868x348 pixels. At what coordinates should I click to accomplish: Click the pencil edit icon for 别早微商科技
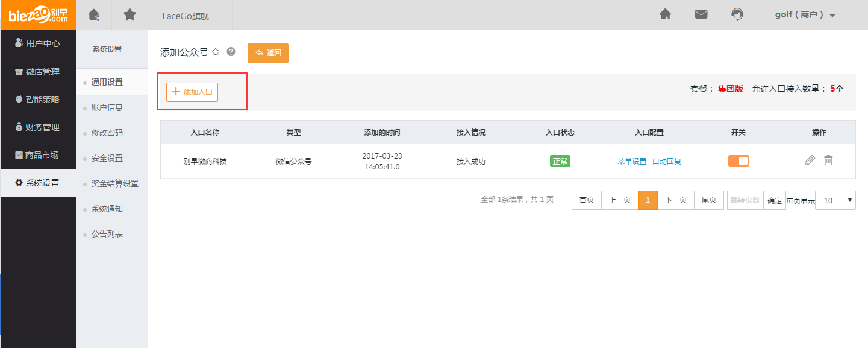(810, 160)
